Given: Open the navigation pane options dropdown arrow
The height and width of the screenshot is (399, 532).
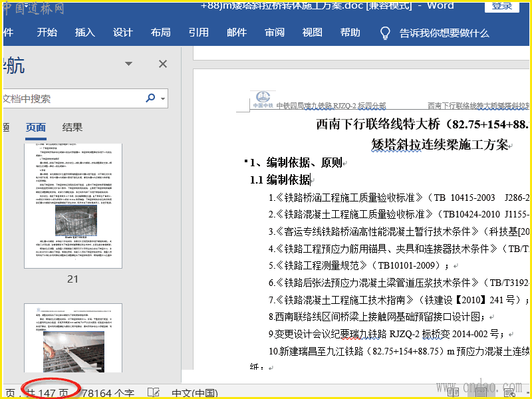Looking at the screenshot, I should click(128, 63).
